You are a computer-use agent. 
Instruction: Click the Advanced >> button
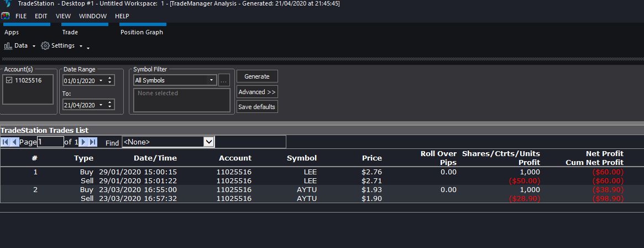257,92
